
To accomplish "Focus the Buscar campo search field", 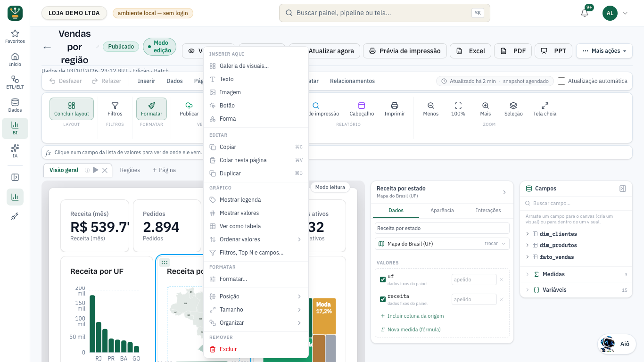I will [576, 203].
